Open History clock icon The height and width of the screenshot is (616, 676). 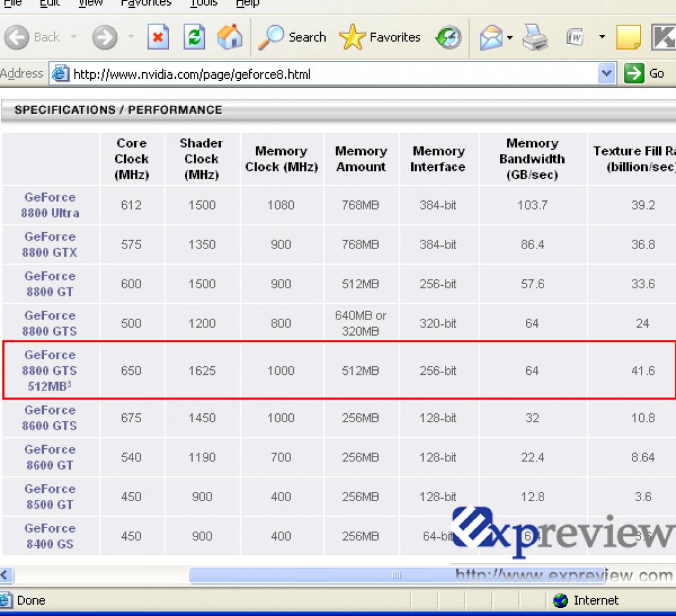(448, 37)
